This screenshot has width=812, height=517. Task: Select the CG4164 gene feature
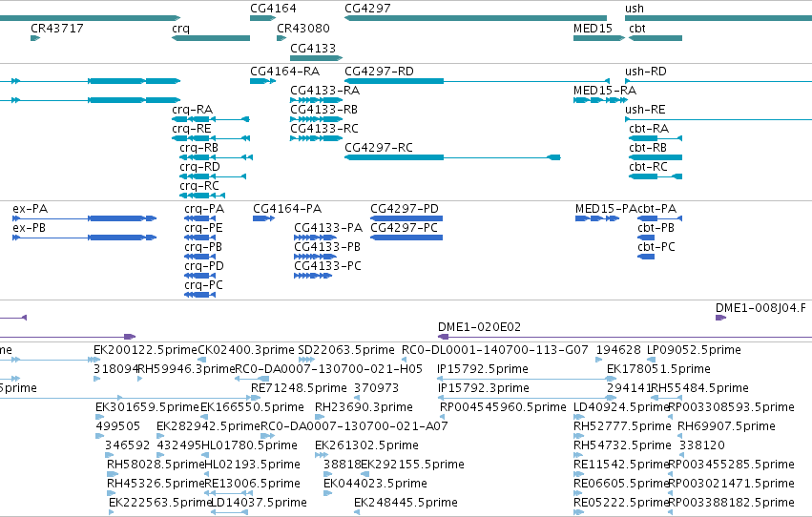point(262,18)
